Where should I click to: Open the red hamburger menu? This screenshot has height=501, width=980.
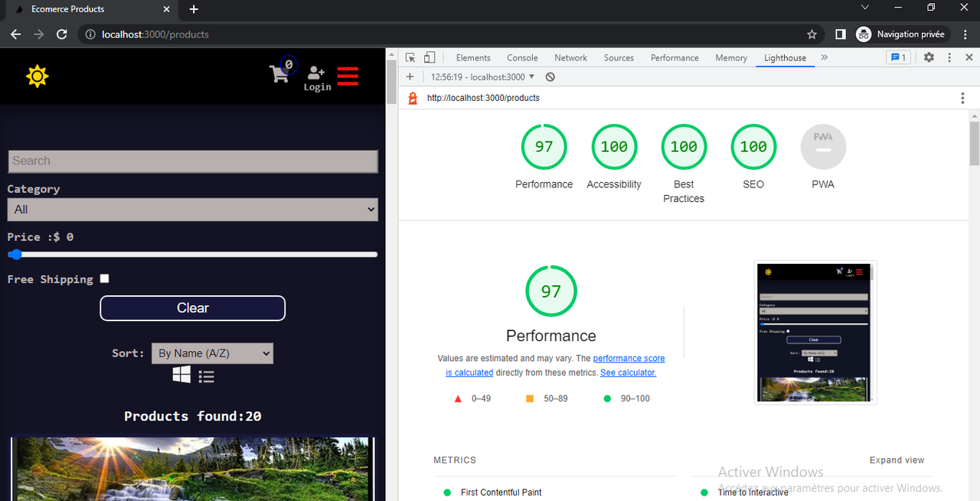[x=348, y=76]
